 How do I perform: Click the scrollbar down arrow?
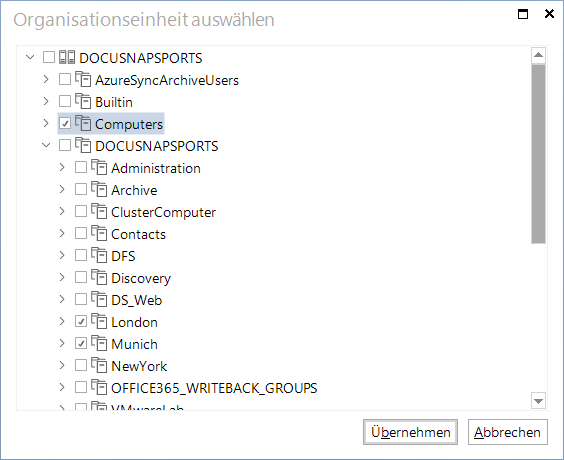(538, 401)
